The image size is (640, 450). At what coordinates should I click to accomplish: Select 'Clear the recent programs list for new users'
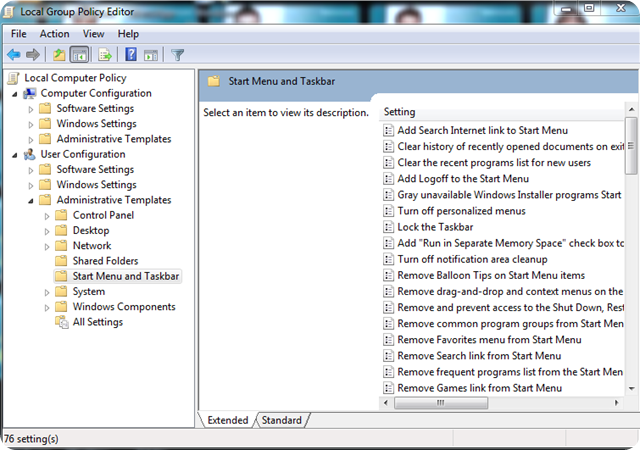(494, 163)
